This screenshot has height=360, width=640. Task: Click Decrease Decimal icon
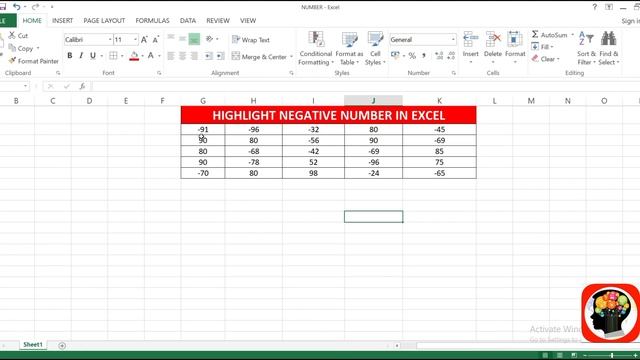tap(451, 56)
